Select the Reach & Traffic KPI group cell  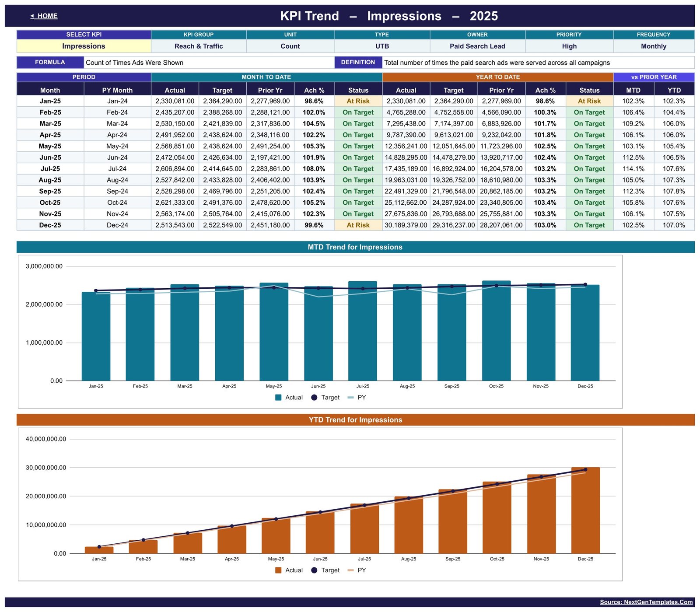(199, 46)
